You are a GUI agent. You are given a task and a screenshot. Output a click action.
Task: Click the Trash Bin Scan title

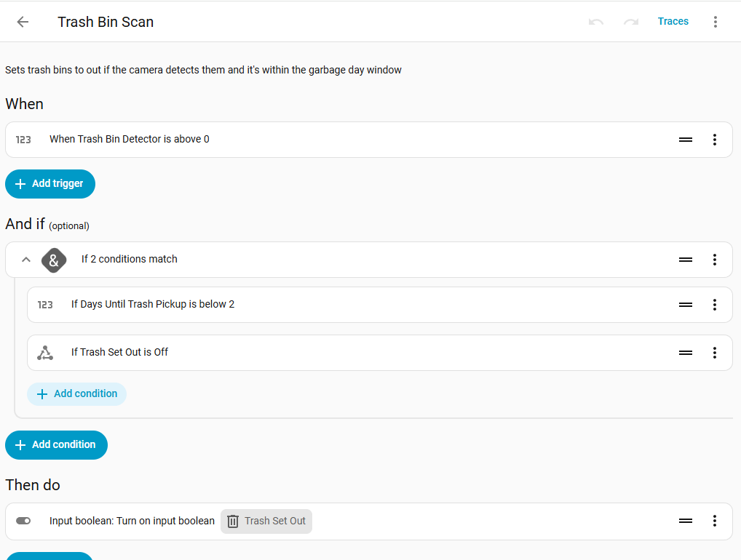click(106, 23)
